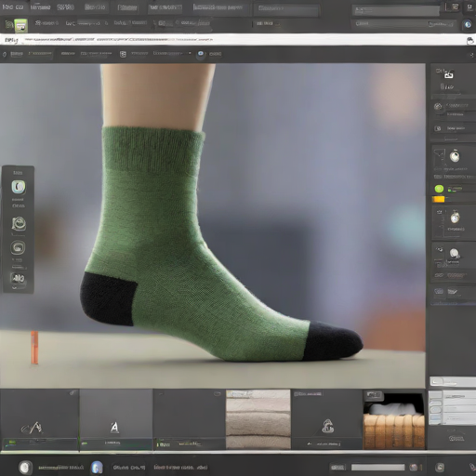The image size is (476, 476).
Task: Open the beige folded-towel texture thumbnail
Action: pyautogui.click(x=258, y=419)
